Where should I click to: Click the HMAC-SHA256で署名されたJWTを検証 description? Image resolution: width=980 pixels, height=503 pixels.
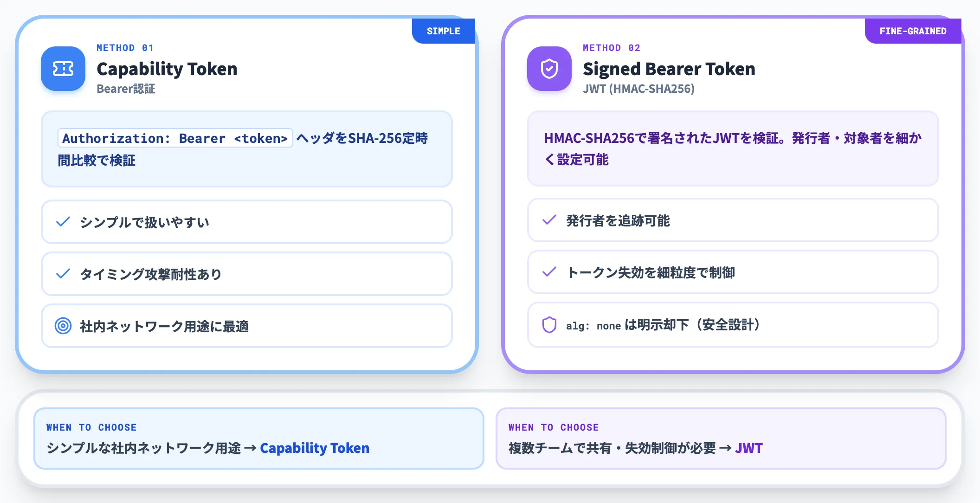point(733,148)
